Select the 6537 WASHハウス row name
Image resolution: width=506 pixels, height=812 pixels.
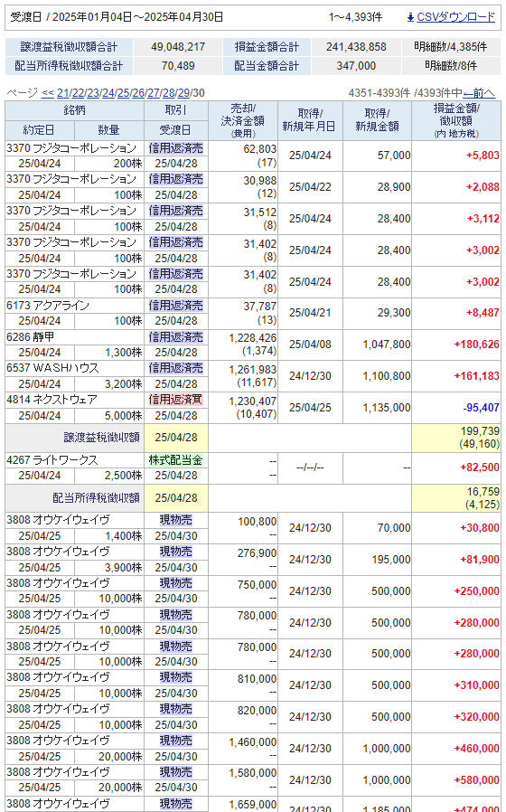[x=52, y=368]
